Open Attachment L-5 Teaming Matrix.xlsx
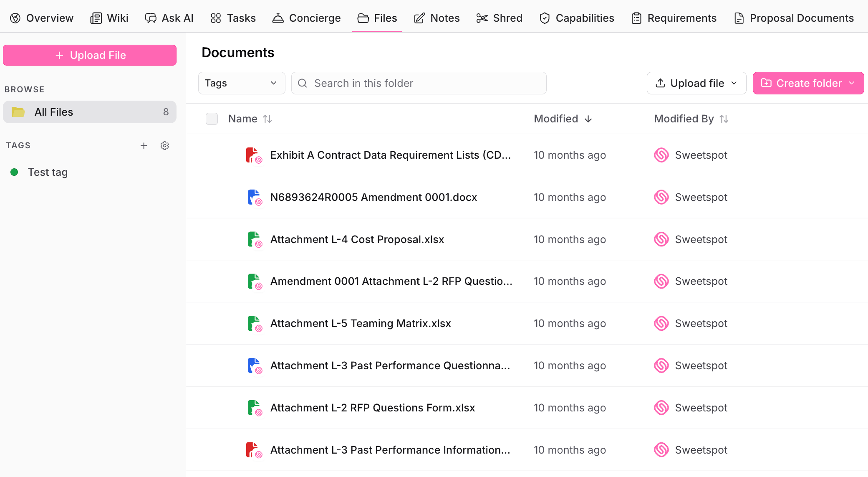The width and height of the screenshot is (868, 477). pos(361,323)
